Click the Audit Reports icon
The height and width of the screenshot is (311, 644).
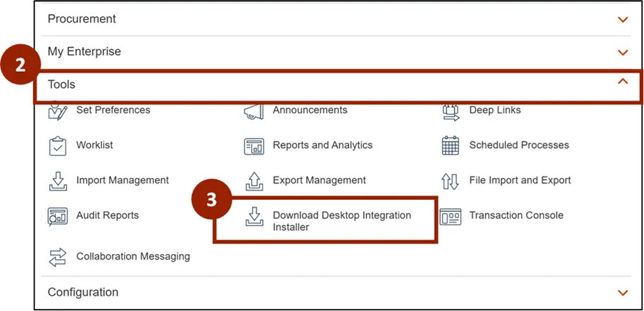point(57,216)
